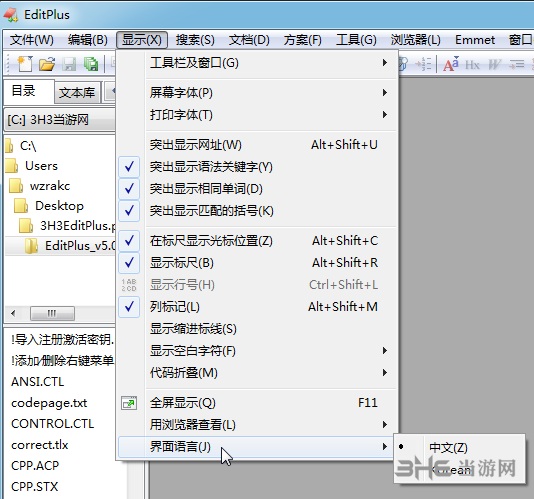Open the 方案(F) menu

click(302, 40)
